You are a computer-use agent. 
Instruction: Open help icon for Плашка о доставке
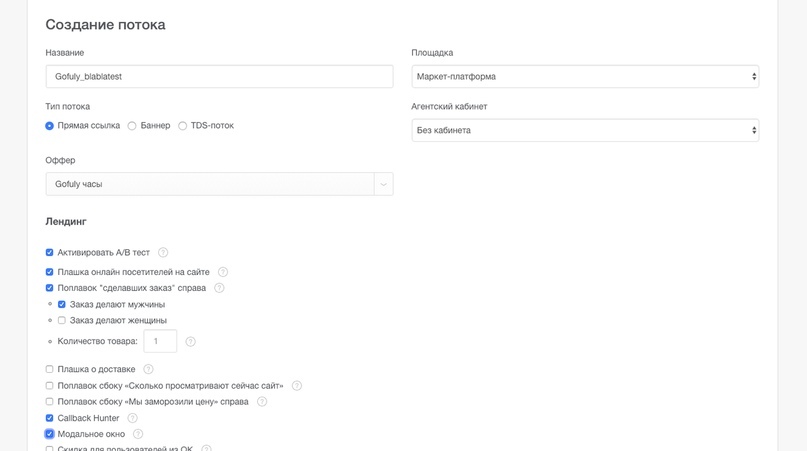pyautogui.click(x=148, y=369)
